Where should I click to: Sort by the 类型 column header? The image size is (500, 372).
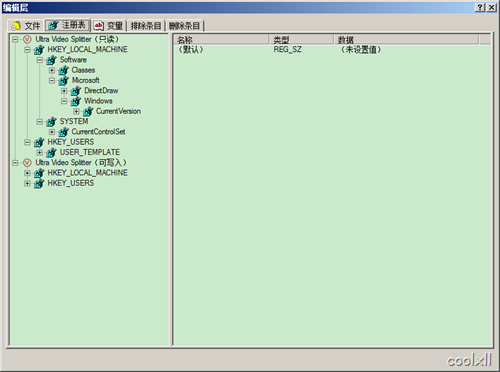coord(301,40)
